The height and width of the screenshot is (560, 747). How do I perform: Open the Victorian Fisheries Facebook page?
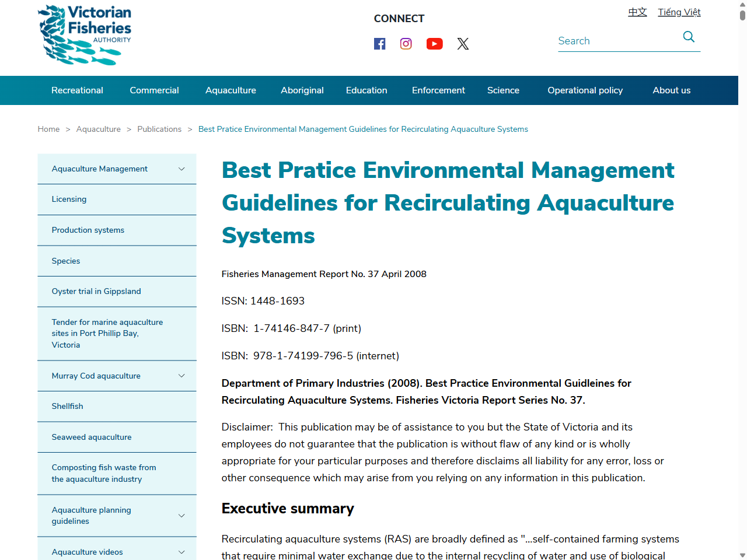379,44
